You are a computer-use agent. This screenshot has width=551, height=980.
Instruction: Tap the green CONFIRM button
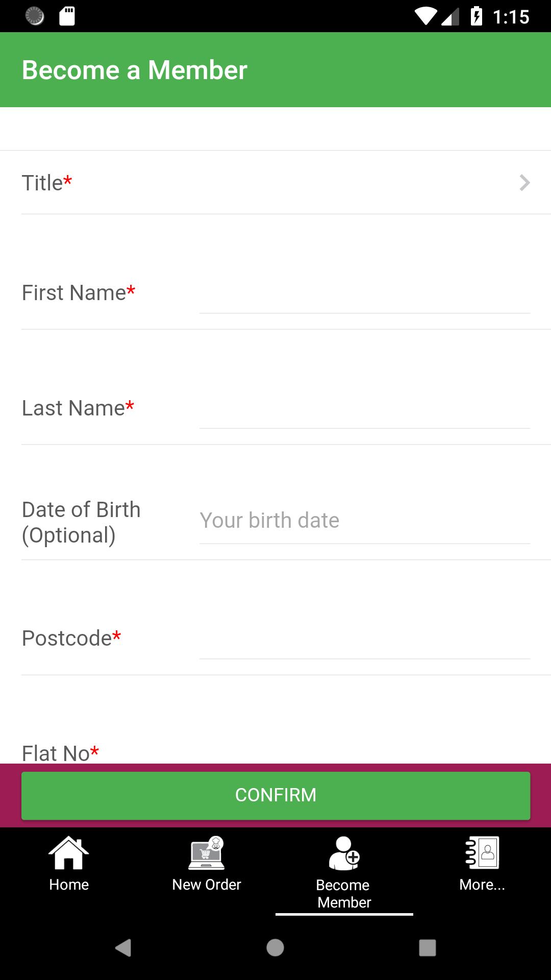coord(275,796)
